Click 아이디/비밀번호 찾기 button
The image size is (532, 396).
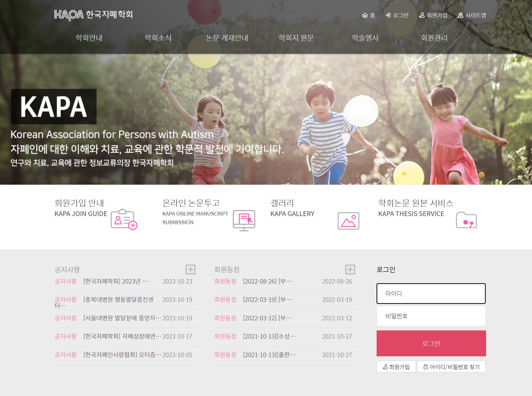[451, 367]
